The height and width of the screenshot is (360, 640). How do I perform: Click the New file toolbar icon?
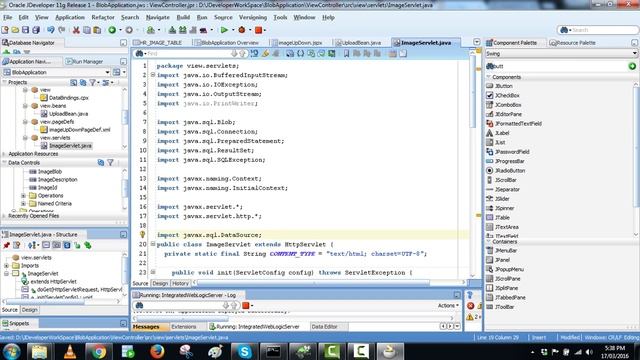click(x=5, y=30)
